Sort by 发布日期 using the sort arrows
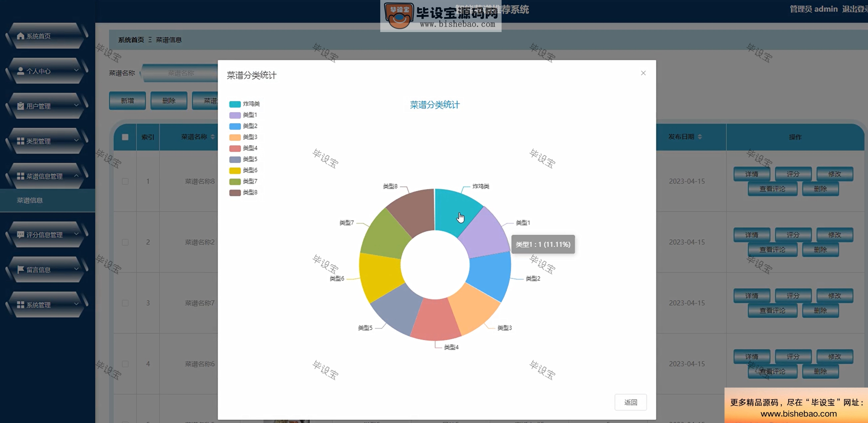Viewport: 868px width, 423px height. pos(700,136)
